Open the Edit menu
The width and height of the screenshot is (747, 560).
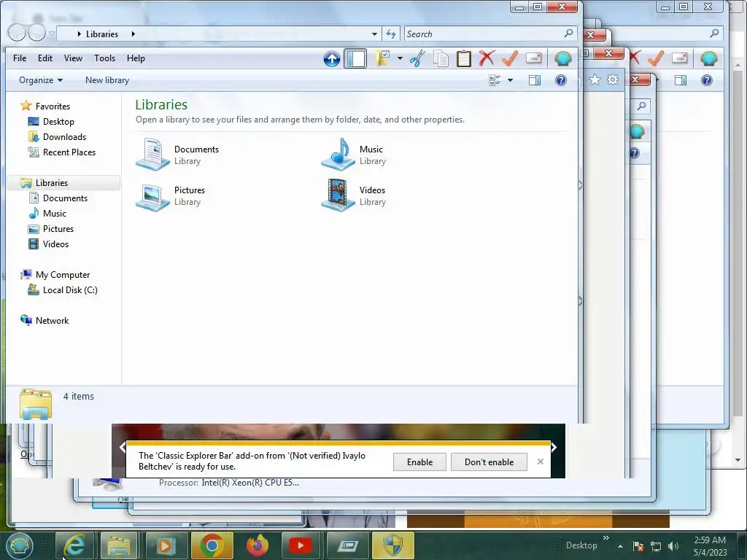44,58
